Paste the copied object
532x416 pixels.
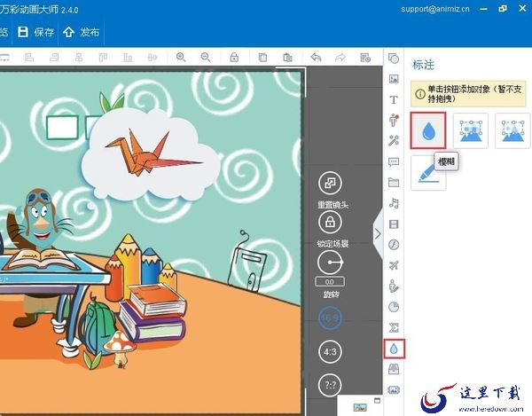click(287, 58)
